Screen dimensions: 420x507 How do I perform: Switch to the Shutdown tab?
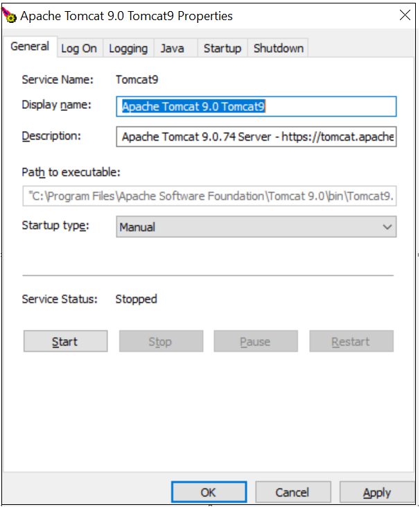pos(278,48)
